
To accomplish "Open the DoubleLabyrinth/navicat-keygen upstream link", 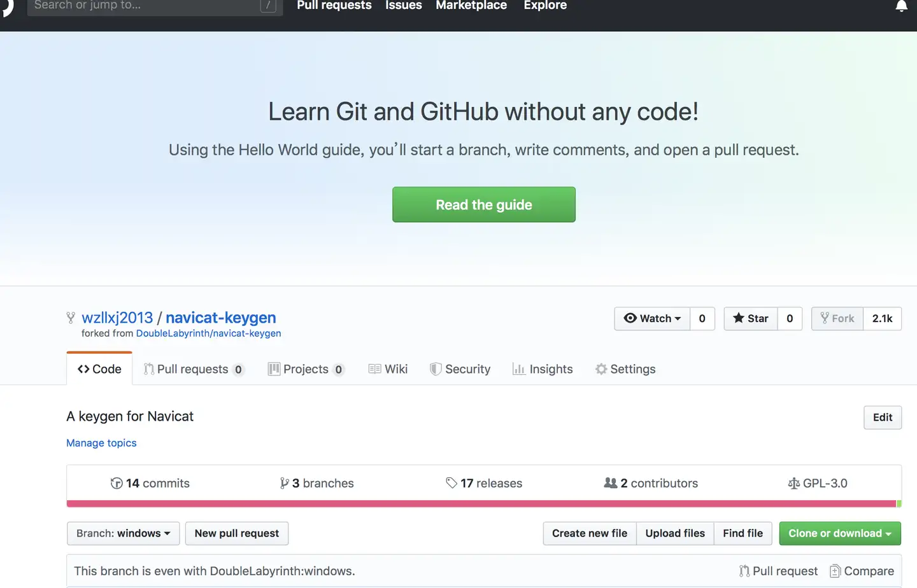I will point(208,333).
